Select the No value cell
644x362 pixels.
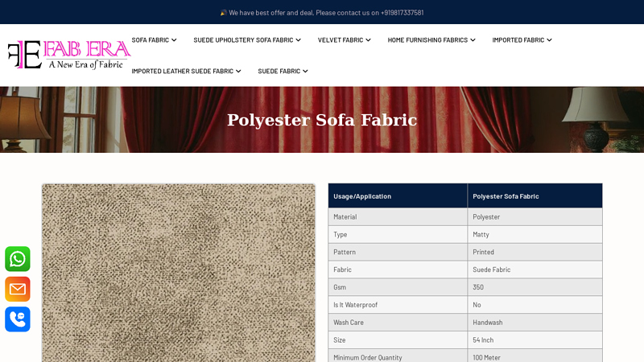pyautogui.click(x=535, y=305)
